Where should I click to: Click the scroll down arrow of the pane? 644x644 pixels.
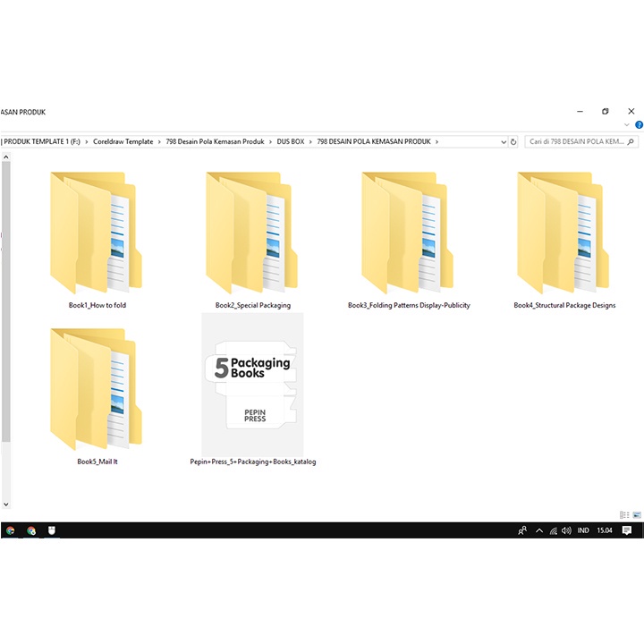click(x=5, y=504)
